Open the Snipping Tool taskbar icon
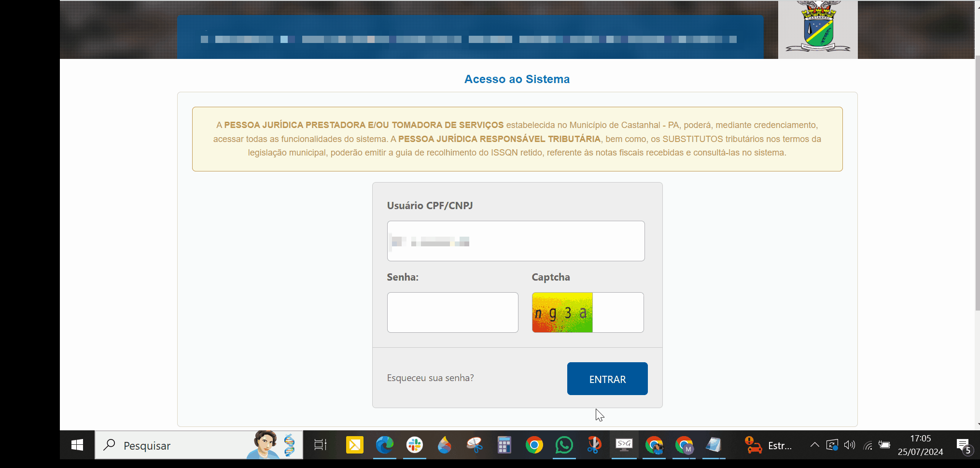 pyautogui.click(x=475, y=445)
